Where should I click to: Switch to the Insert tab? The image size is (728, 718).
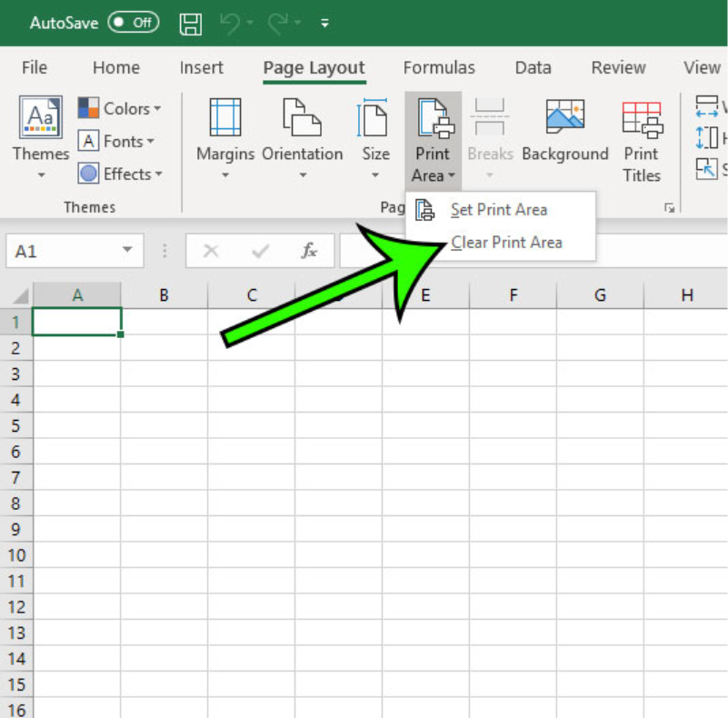[202, 68]
